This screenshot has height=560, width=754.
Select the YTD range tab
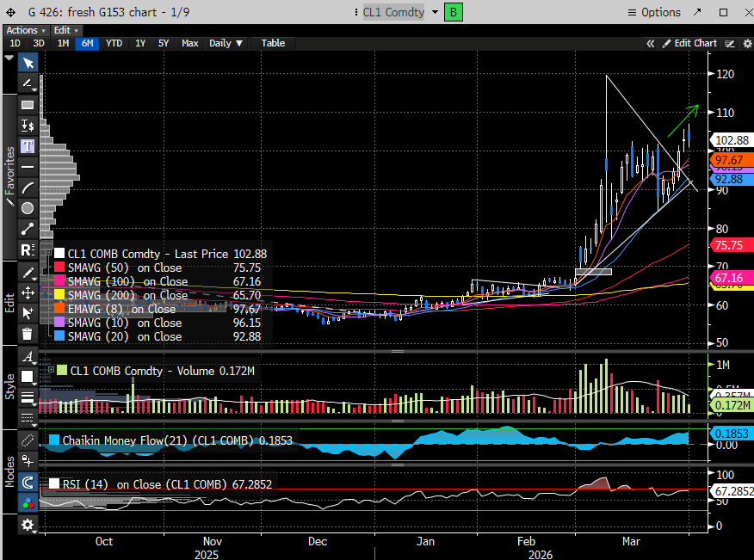click(114, 43)
